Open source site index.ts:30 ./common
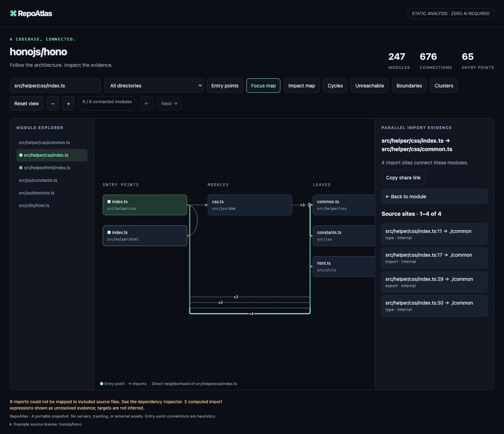Screen dimensions: 504x434 [434, 306]
